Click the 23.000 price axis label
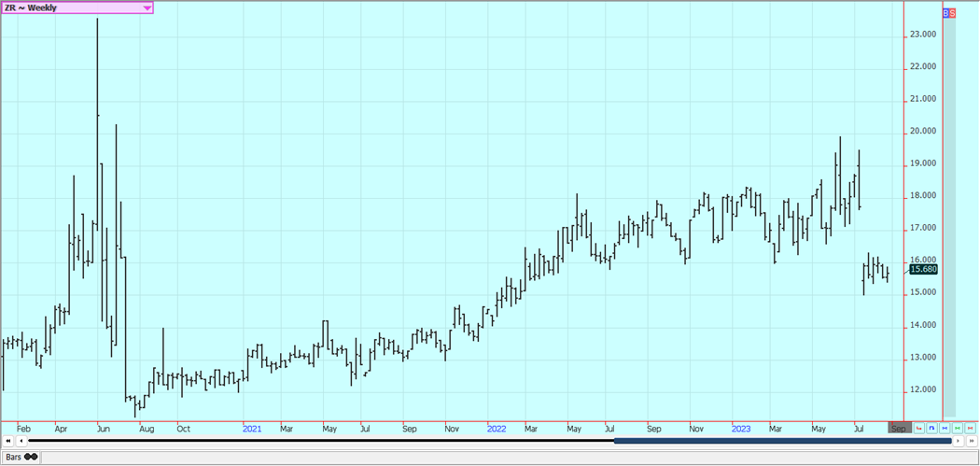The height and width of the screenshot is (466, 980). pos(923,35)
